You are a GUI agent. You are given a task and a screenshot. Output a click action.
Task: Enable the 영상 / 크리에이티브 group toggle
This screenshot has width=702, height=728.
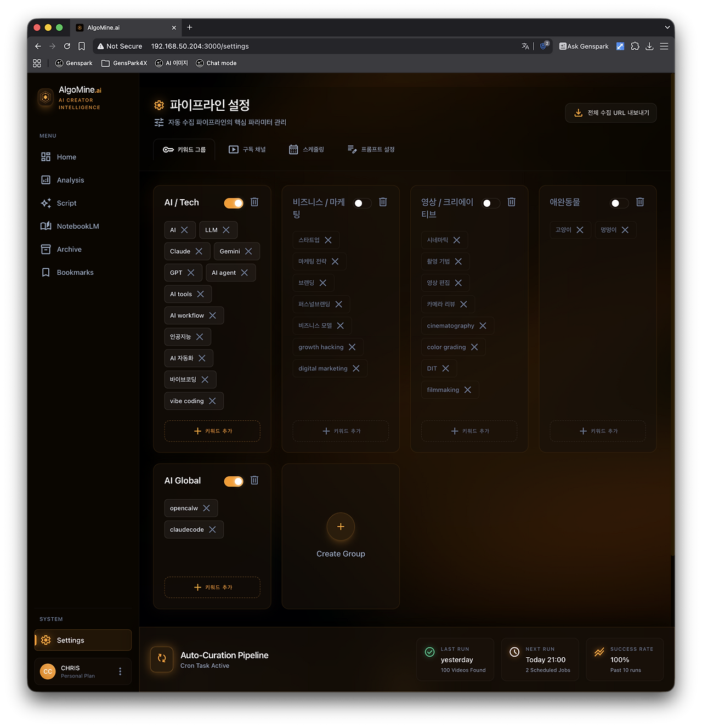pyautogui.click(x=491, y=203)
